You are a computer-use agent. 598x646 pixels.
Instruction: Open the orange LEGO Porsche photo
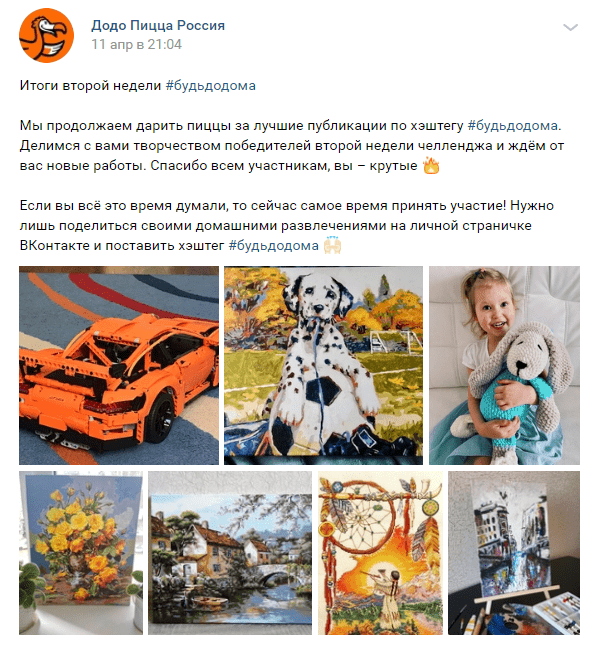pos(119,365)
